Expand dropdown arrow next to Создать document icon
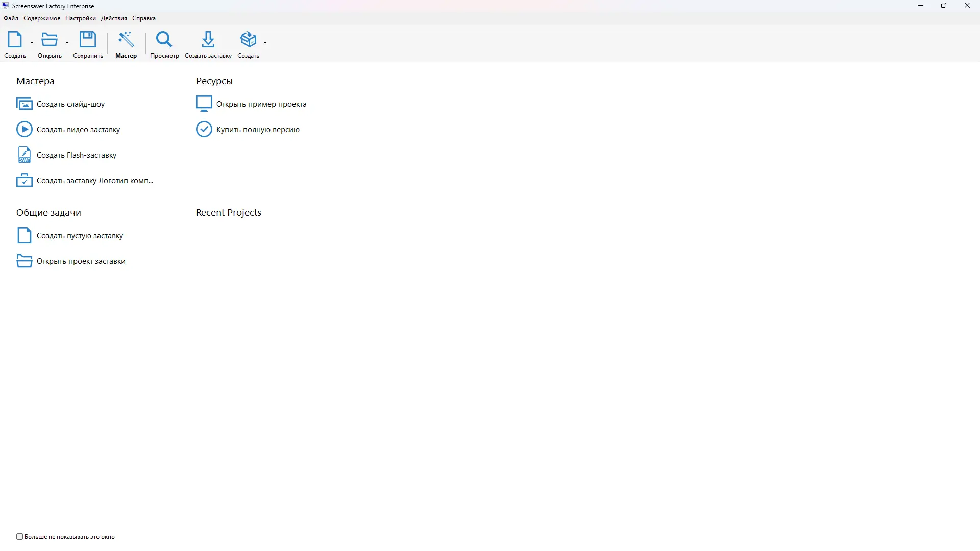 point(32,43)
